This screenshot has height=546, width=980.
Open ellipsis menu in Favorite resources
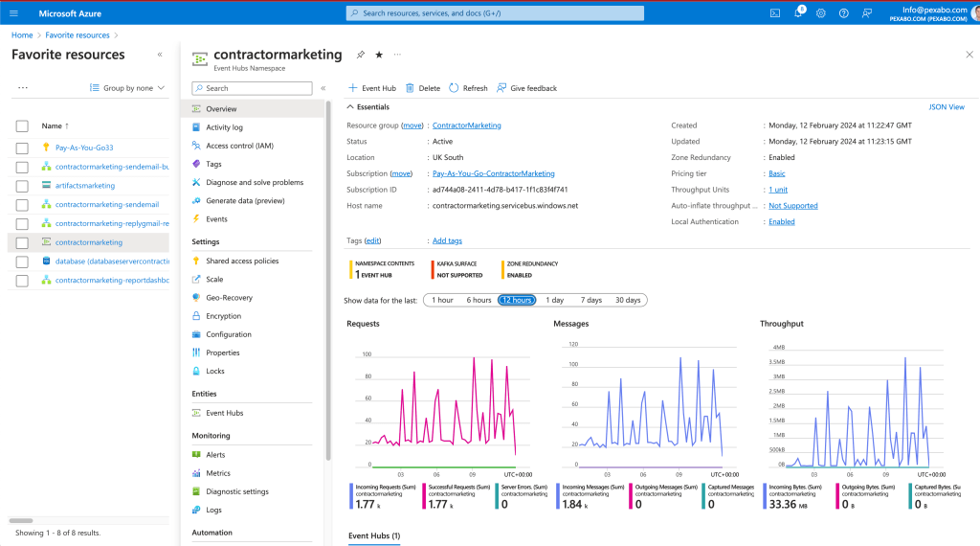pyautogui.click(x=23, y=88)
